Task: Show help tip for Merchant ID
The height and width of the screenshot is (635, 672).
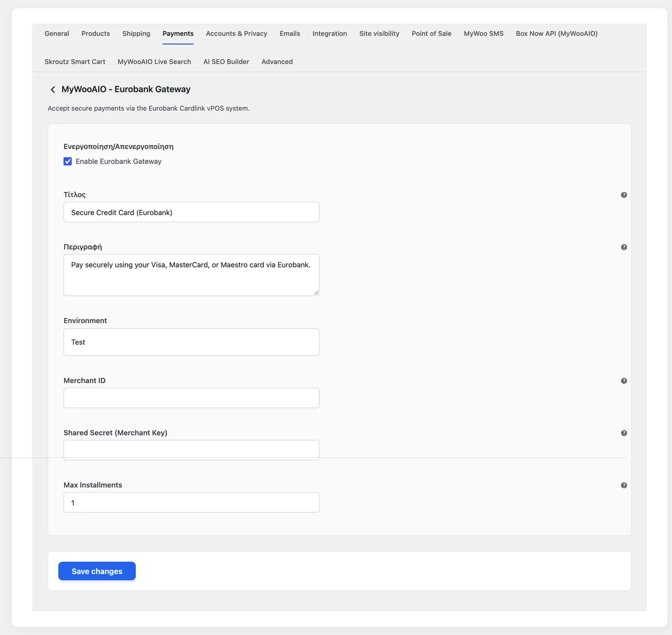Action: coord(624,381)
